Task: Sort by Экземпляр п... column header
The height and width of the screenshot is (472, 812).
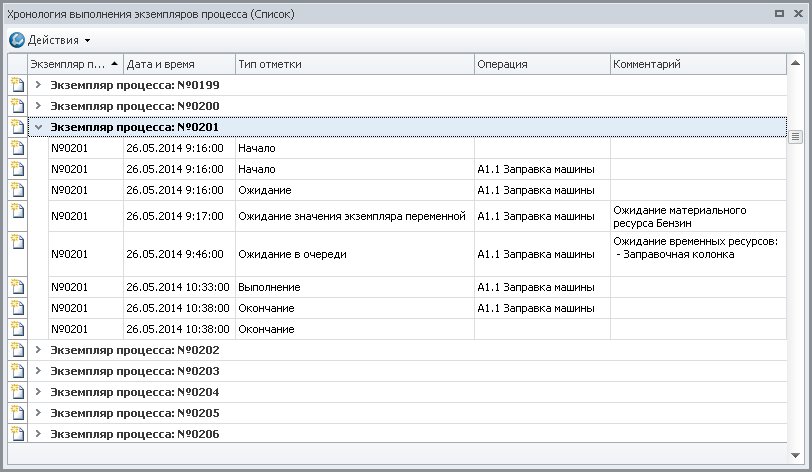Action: pos(75,64)
